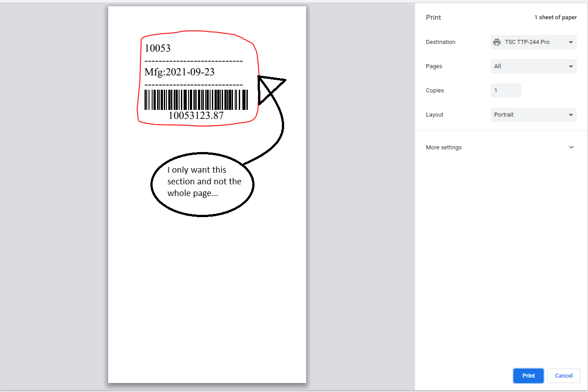Click the "1 sheet of paper" text
588x392 pixels.
pyautogui.click(x=555, y=17)
